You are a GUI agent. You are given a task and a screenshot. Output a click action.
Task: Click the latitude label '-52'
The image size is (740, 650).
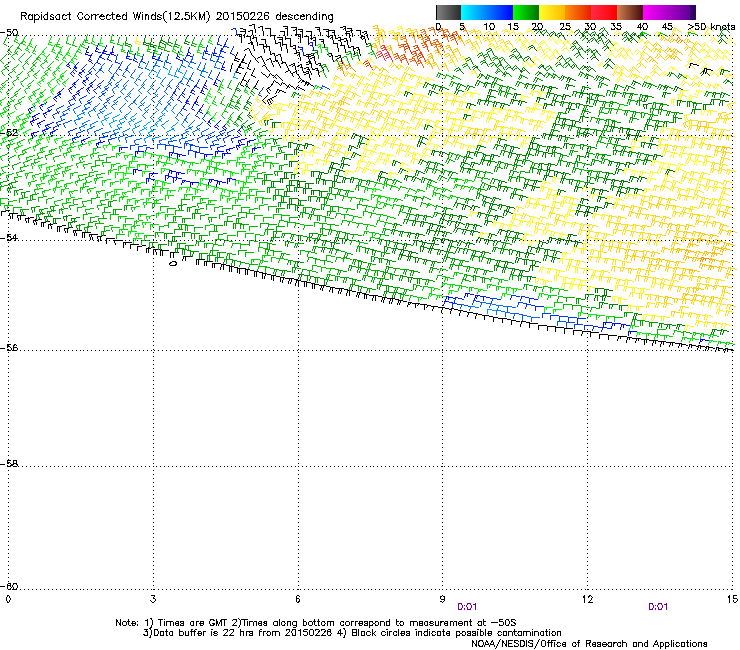click(x=9, y=133)
